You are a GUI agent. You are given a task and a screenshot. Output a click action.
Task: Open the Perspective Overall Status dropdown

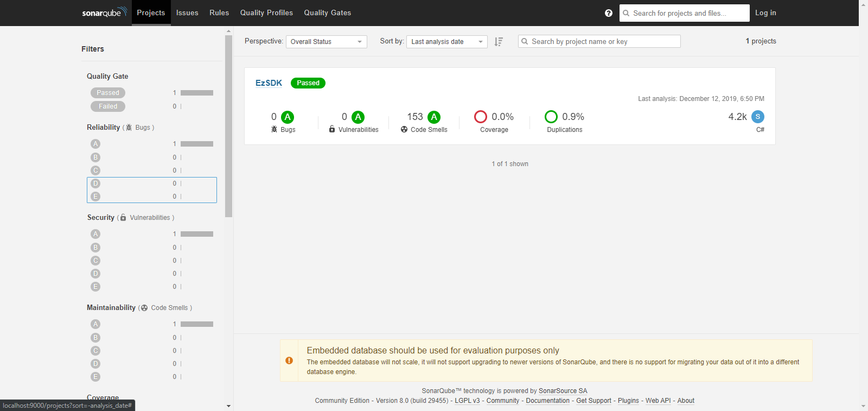327,42
